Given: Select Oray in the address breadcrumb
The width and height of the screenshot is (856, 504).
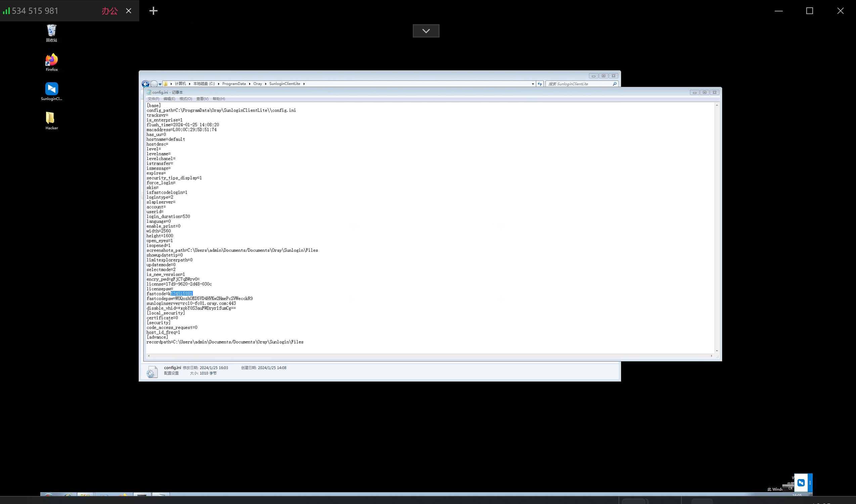Looking at the screenshot, I should (258, 84).
